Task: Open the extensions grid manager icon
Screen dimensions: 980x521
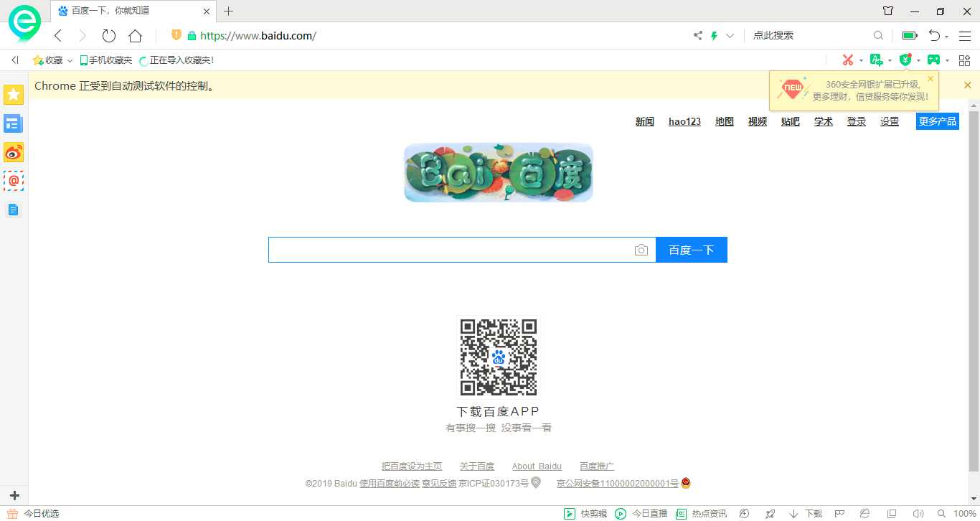Action: pyautogui.click(x=964, y=60)
